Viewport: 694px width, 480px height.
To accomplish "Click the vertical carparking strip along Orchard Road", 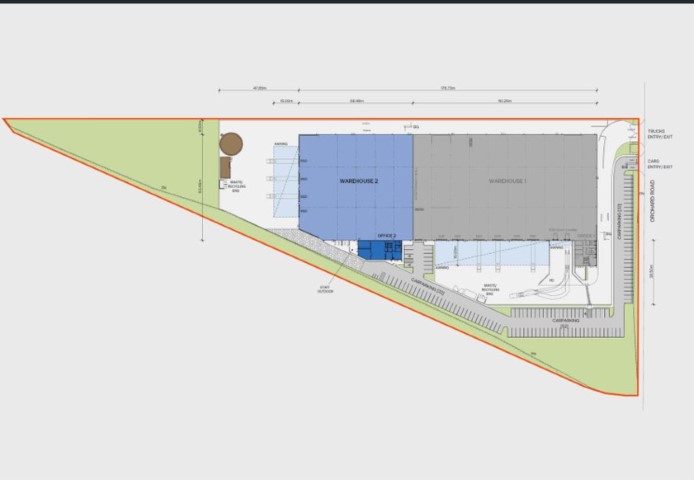I will click(x=629, y=240).
